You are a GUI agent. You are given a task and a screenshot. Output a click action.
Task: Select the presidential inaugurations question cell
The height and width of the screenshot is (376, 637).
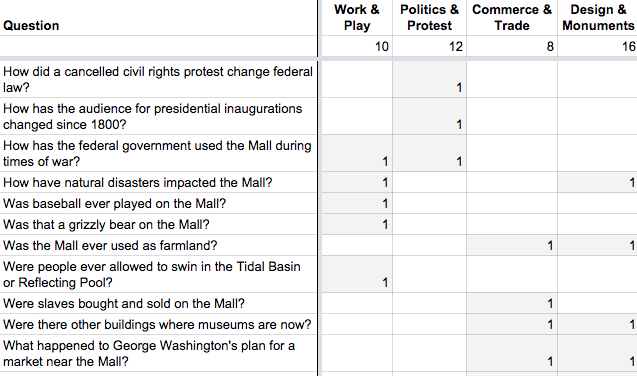[x=158, y=116]
